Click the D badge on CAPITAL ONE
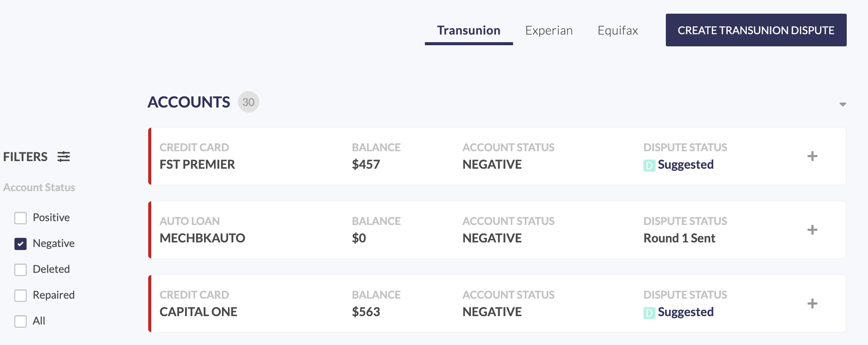The width and height of the screenshot is (868, 345). (649, 313)
